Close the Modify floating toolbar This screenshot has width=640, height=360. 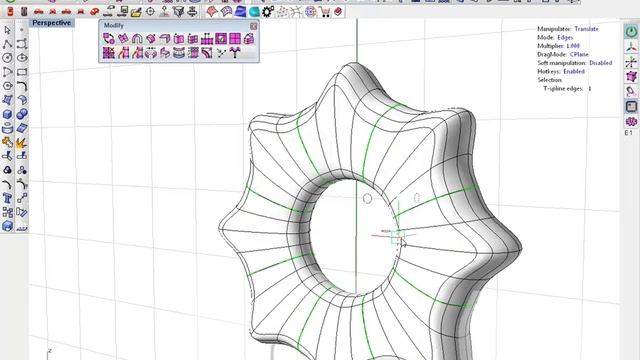[253, 26]
